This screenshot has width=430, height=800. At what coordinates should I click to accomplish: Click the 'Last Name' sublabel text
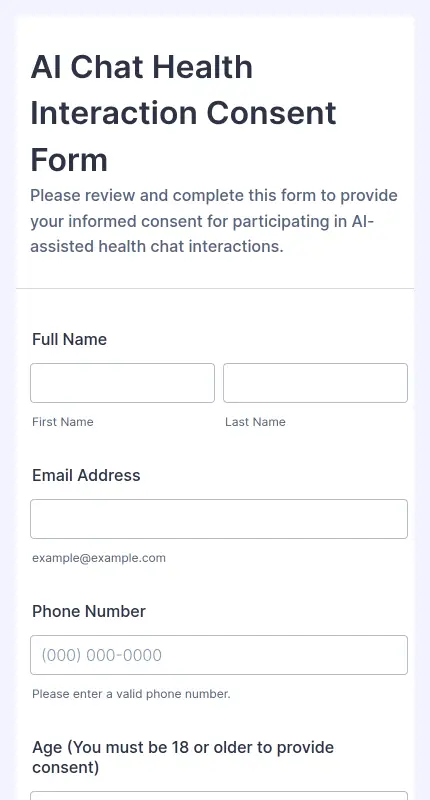point(255,422)
